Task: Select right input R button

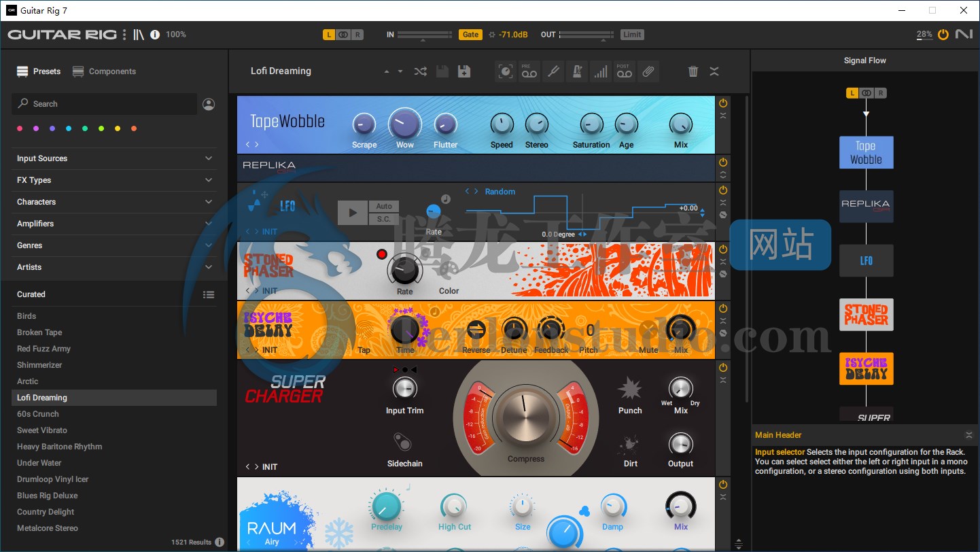Action: 357,35
